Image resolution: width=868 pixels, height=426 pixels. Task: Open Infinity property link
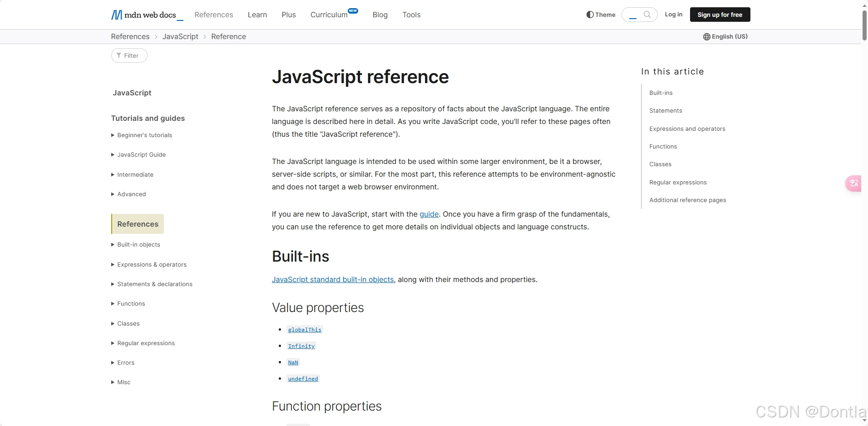coord(301,346)
